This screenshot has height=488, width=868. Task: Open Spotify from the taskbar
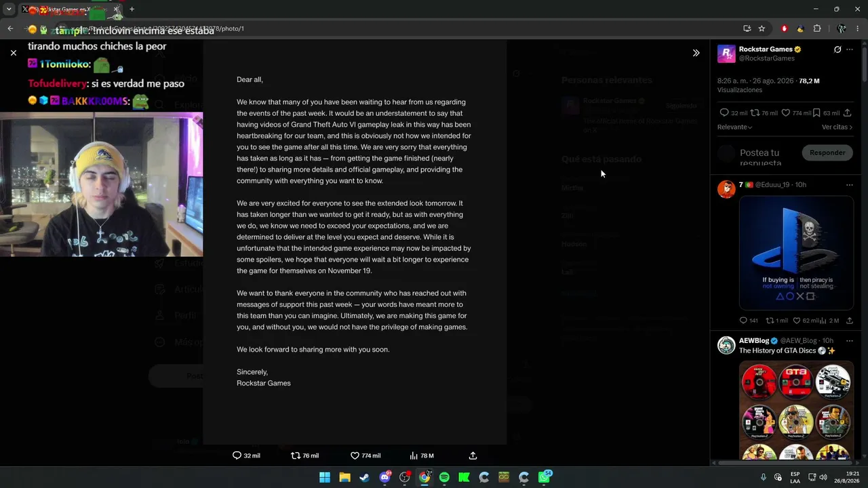444,477
